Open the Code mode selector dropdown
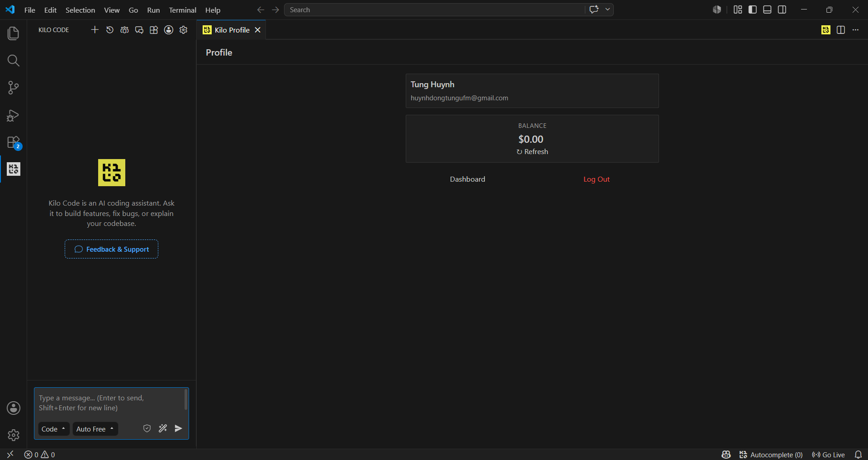Screen dimensions: 868x460 coord(54,429)
